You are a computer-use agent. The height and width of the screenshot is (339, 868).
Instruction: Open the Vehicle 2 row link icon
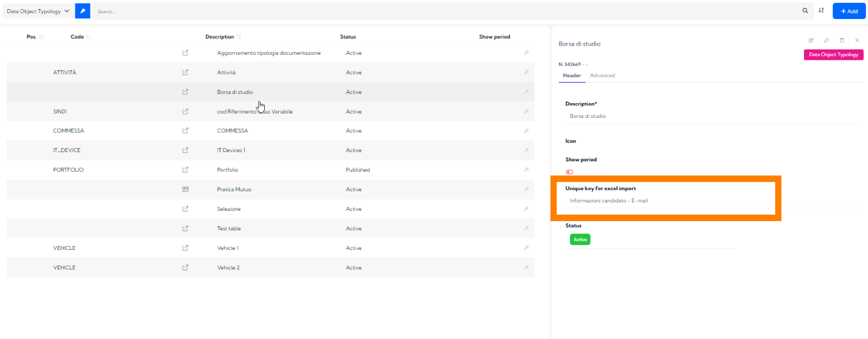[186, 267]
